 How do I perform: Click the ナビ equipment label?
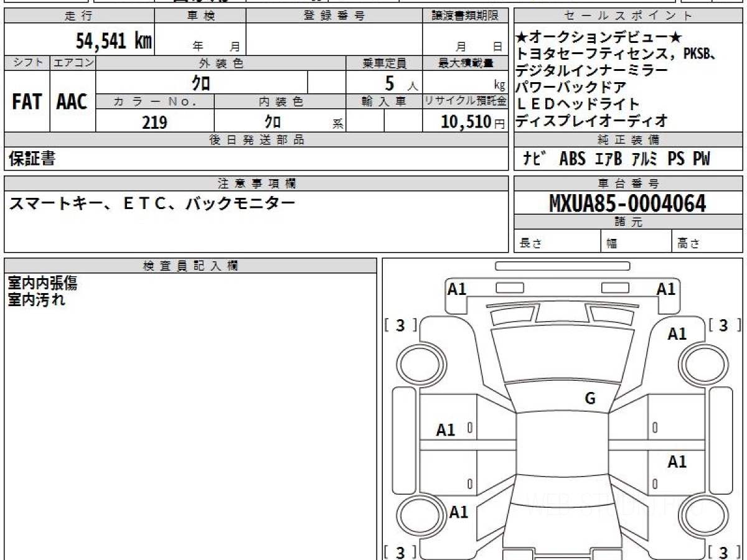tap(535, 159)
